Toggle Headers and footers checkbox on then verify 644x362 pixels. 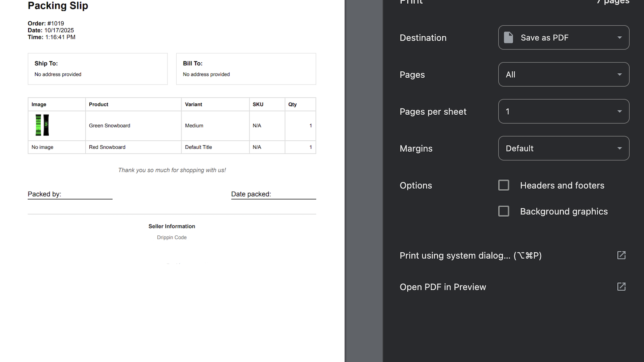click(504, 185)
